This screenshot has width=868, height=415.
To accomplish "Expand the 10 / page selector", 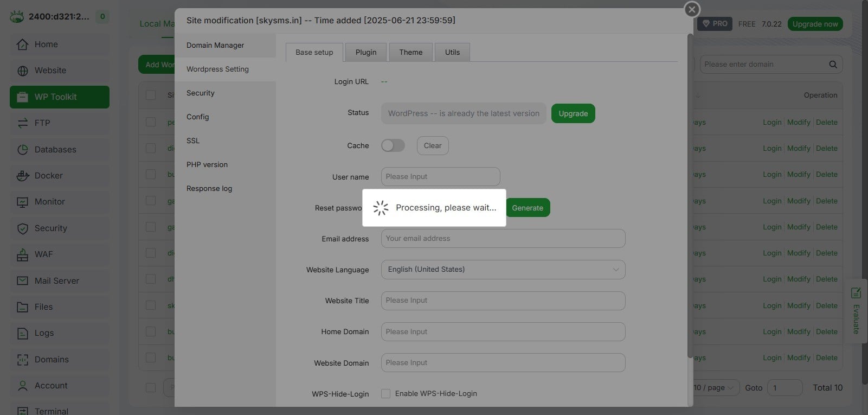I will tap(715, 387).
